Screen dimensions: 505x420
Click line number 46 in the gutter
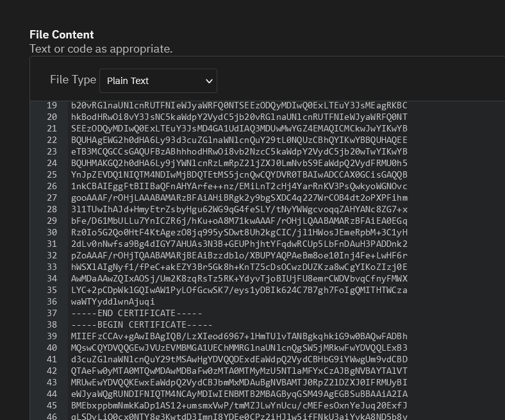(52, 416)
